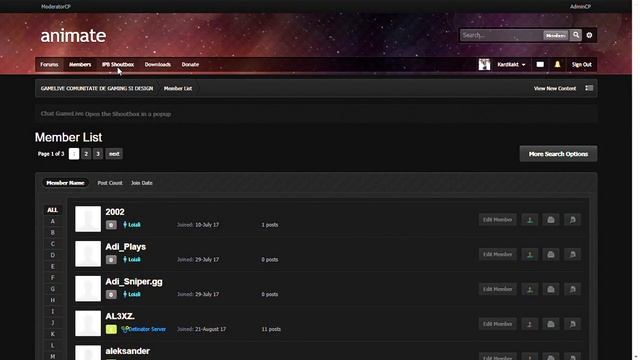Click the avatar thumbnail of Adi_Plays

(88, 253)
